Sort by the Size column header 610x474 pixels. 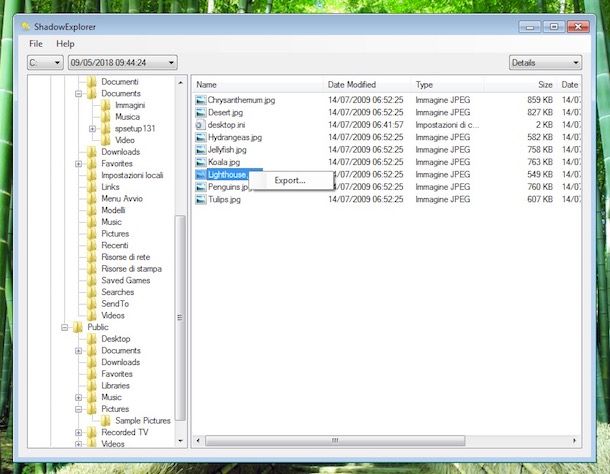coord(520,84)
